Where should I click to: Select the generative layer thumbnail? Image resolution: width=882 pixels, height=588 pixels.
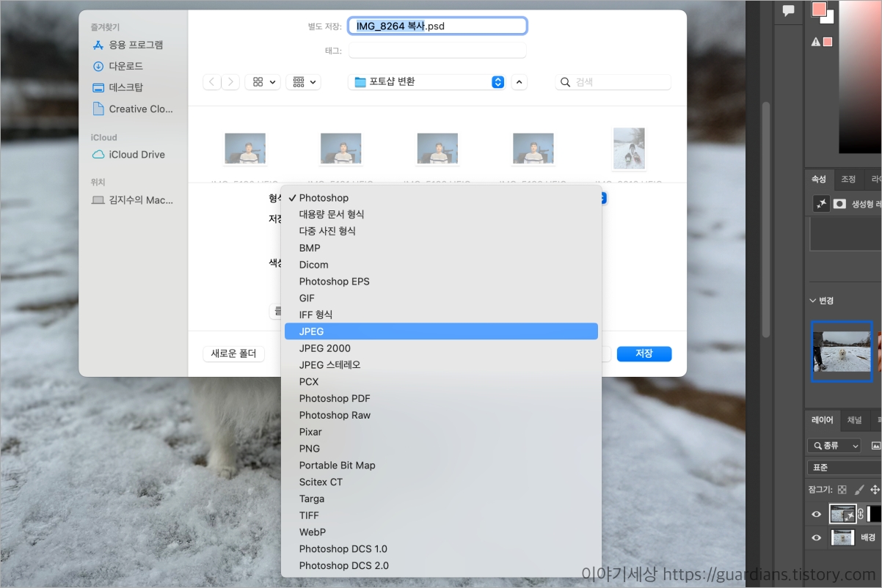point(842,514)
